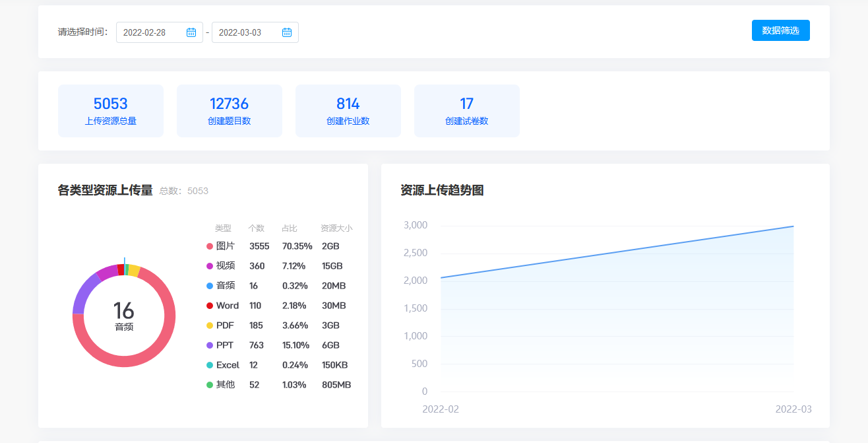Click the dark red Word legend dot
The width and height of the screenshot is (868, 443).
click(x=210, y=306)
